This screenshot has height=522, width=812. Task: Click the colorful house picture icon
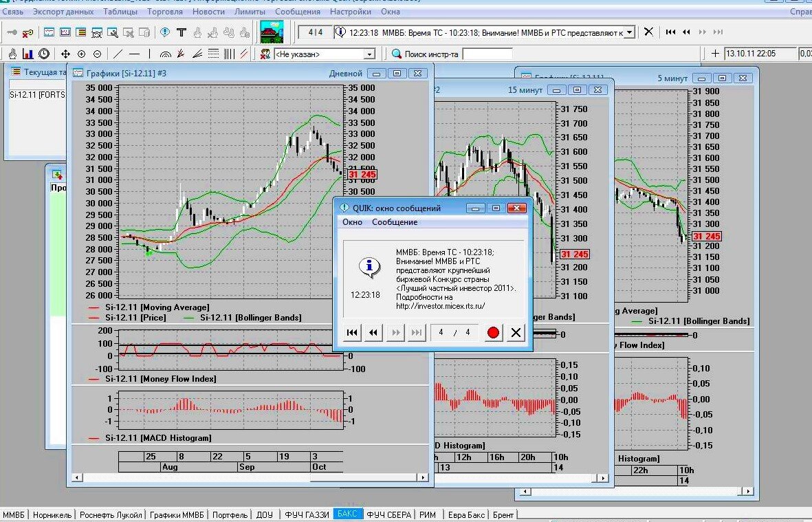tap(272, 32)
